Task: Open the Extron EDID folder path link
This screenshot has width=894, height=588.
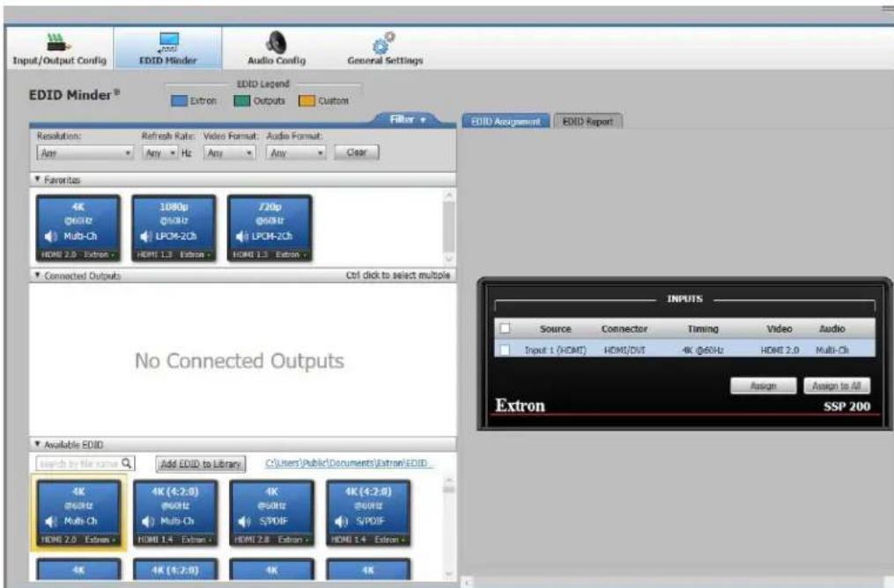Action: tap(349, 463)
